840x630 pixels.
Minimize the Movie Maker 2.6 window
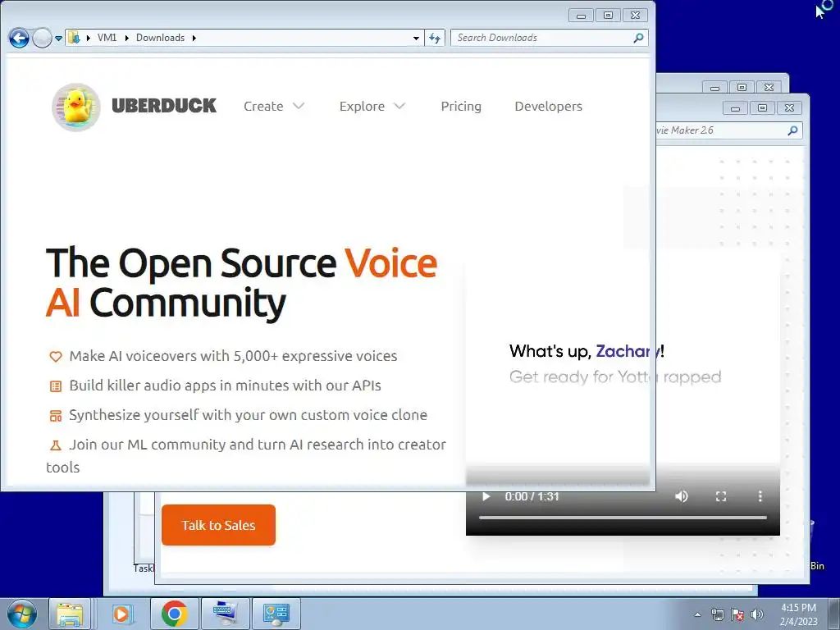[x=735, y=108]
